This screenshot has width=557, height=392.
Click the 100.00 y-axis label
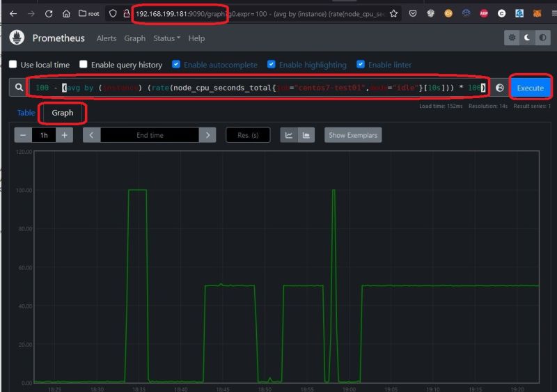24,191
